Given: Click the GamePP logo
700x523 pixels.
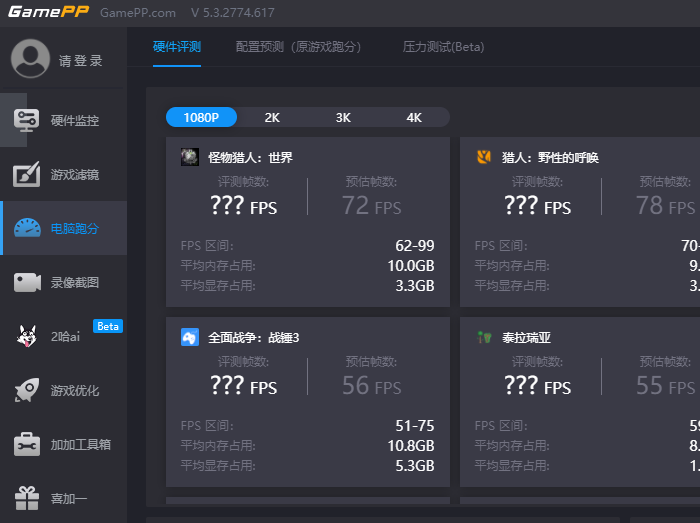Looking at the screenshot, I should [49, 12].
